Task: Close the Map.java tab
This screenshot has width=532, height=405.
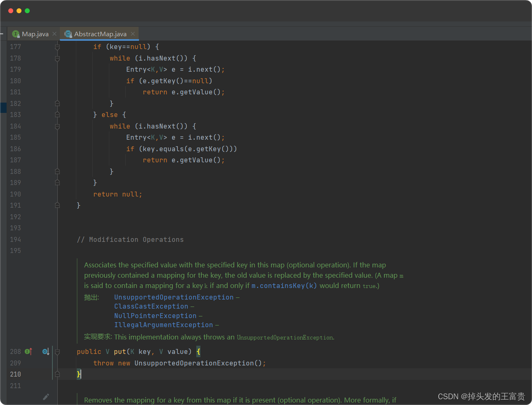Action: tap(54, 34)
